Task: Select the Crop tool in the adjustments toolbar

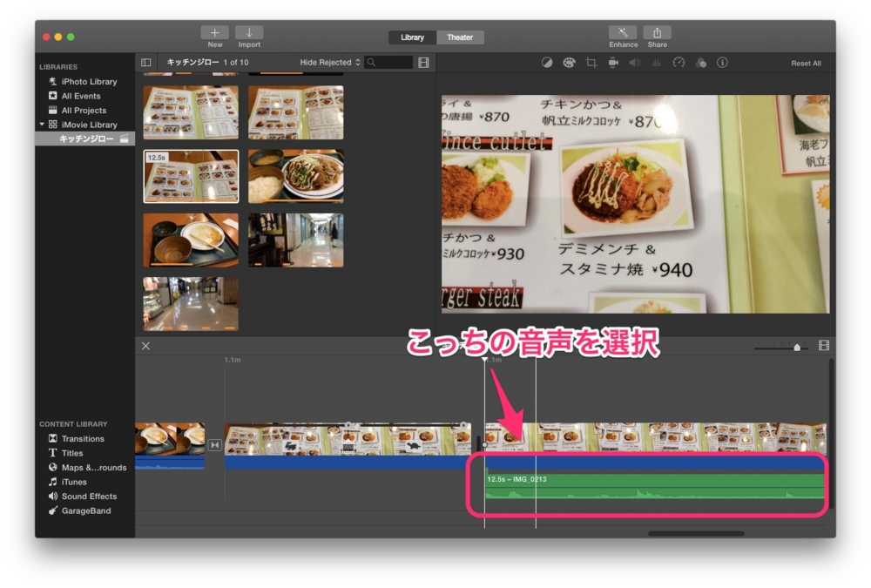Action: click(591, 62)
